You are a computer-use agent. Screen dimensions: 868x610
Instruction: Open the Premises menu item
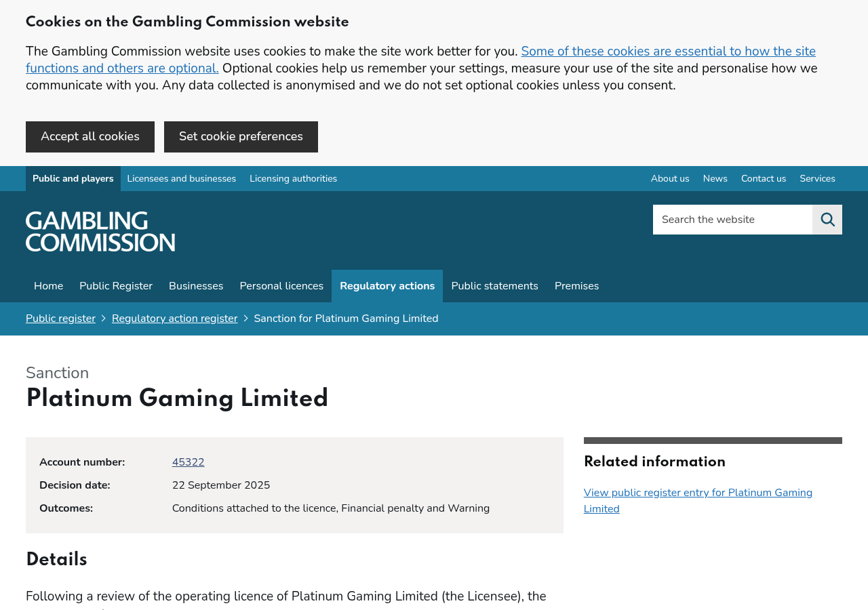[577, 286]
